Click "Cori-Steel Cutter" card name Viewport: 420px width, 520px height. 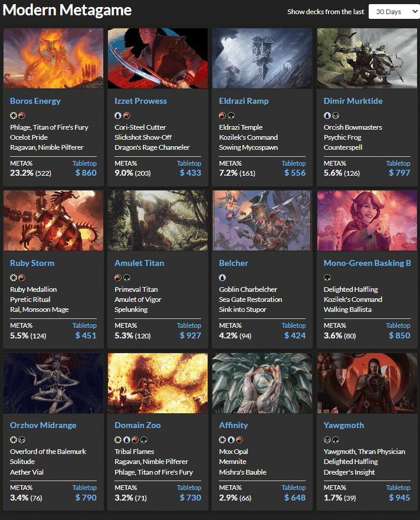(x=140, y=127)
